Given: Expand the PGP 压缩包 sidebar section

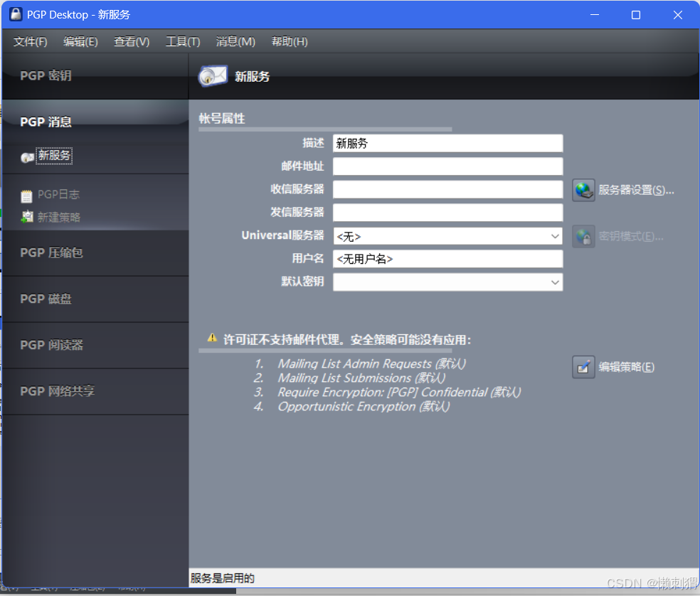Looking at the screenshot, I should (x=95, y=252).
